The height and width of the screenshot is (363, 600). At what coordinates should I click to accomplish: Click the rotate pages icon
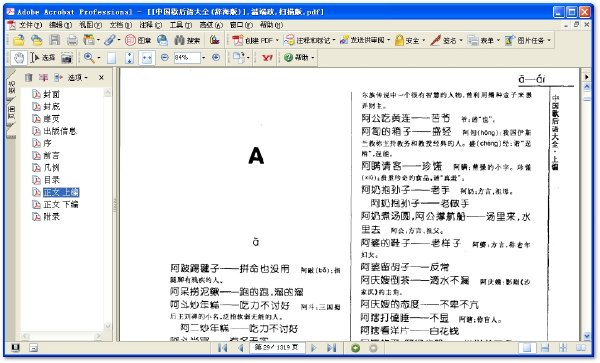(239, 58)
